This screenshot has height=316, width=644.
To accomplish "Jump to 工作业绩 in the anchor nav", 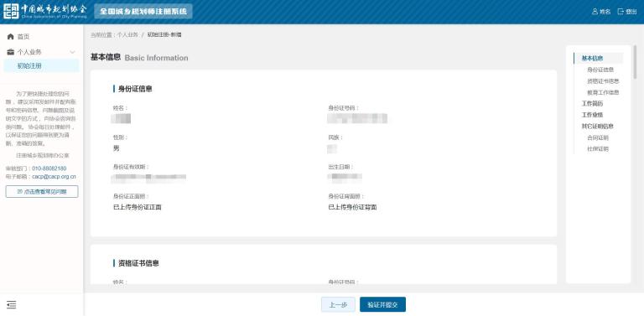I will (592, 115).
